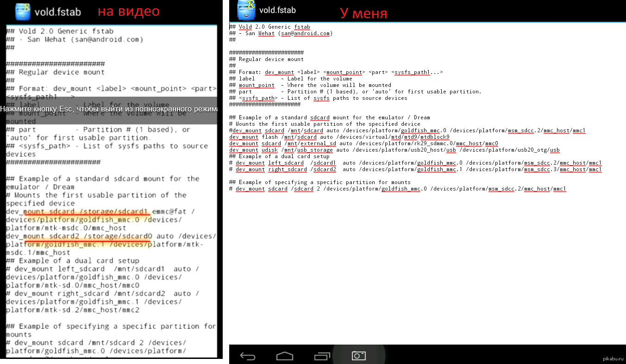Click the red 'У меня' label

click(x=363, y=13)
